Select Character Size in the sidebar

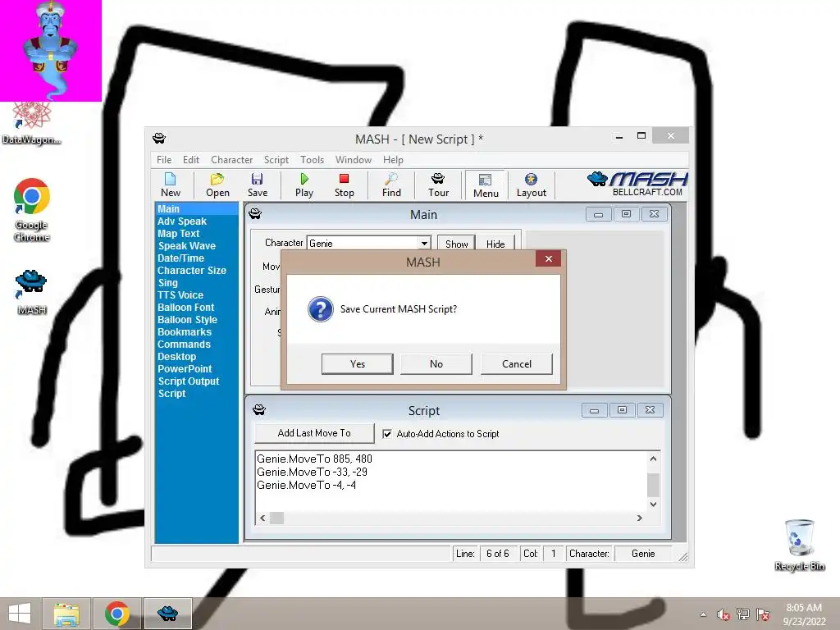tap(192, 271)
